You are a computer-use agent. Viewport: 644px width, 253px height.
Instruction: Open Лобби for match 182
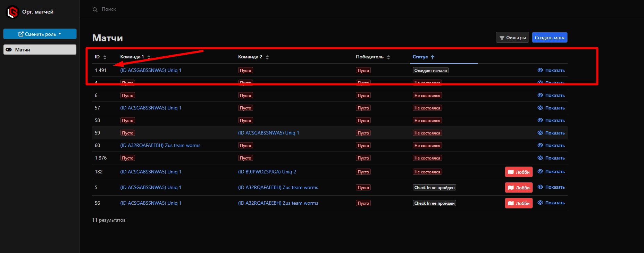point(519,172)
